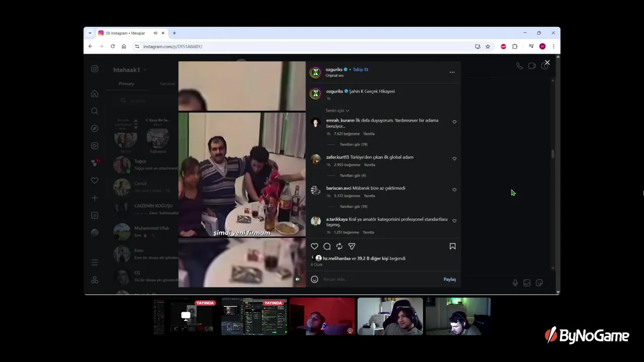Open a new Chrome tab

[174, 33]
